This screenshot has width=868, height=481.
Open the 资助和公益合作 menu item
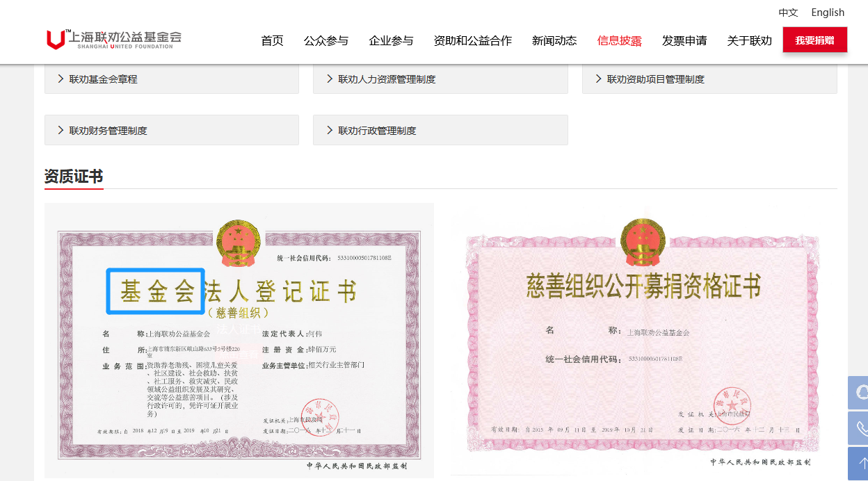click(472, 40)
